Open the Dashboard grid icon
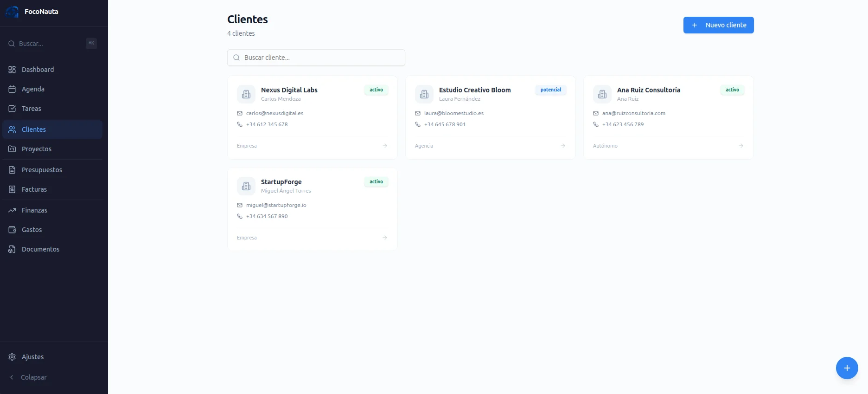This screenshot has width=868, height=394. (12, 70)
